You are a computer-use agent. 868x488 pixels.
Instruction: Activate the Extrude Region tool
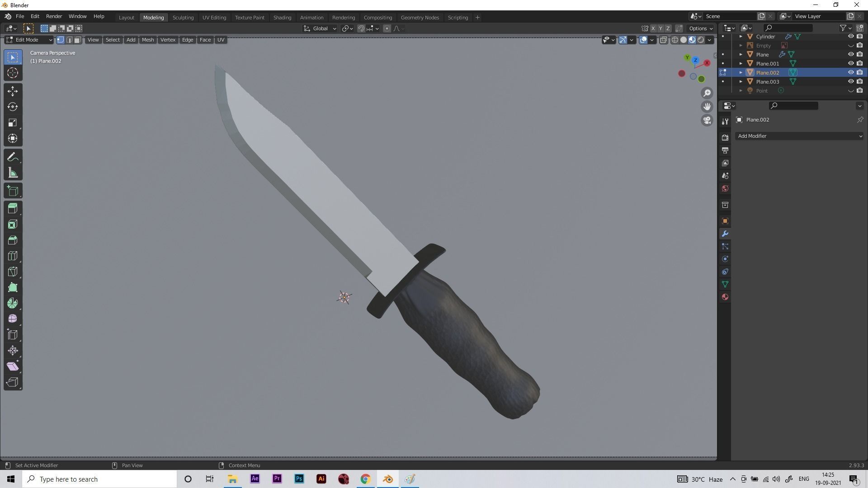13,209
